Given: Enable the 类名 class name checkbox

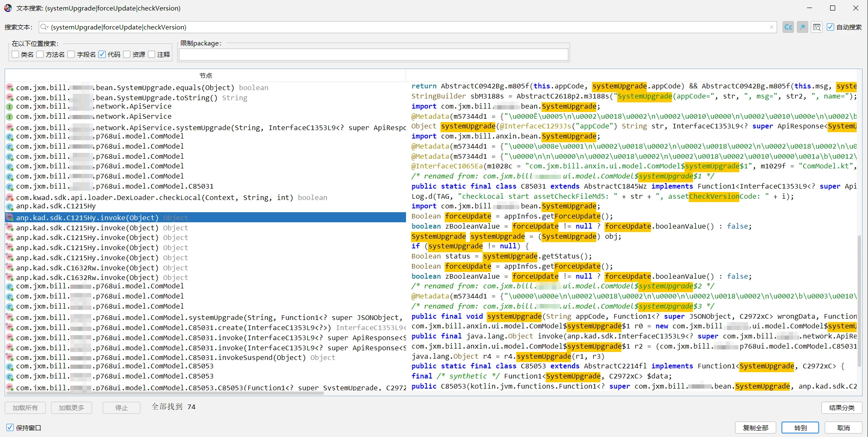Looking at the screenshot, I should 16,54.
